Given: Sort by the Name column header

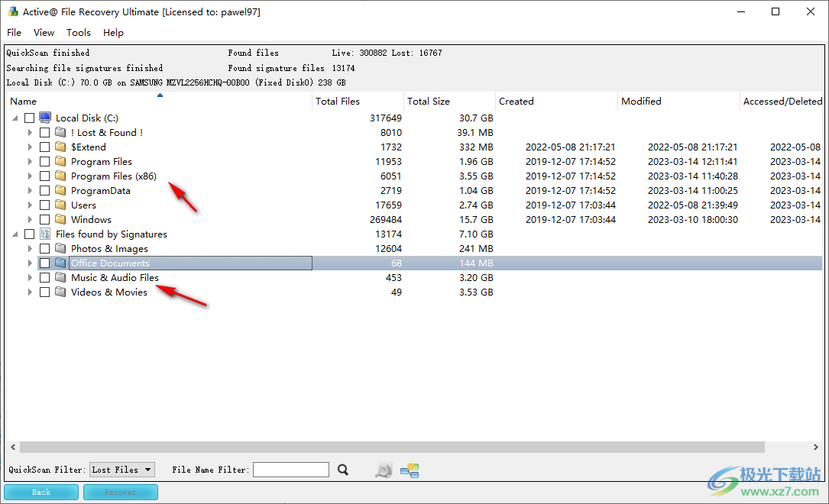Looking at the screenshot, I should tap(159, 101).
